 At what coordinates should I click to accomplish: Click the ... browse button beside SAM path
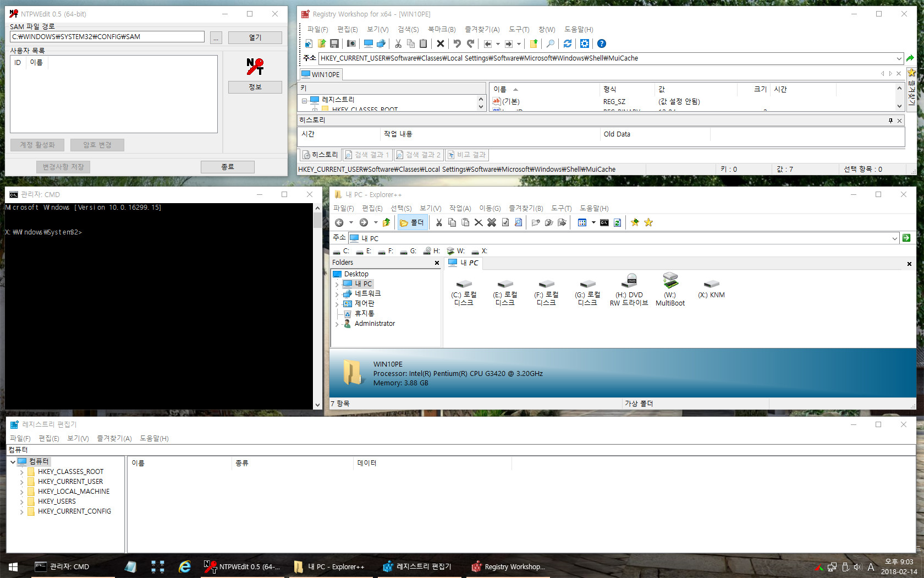click(x=216, y=37)
